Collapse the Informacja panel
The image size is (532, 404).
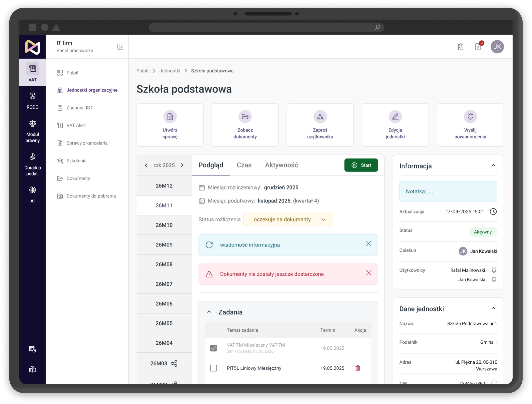[493, 166]
